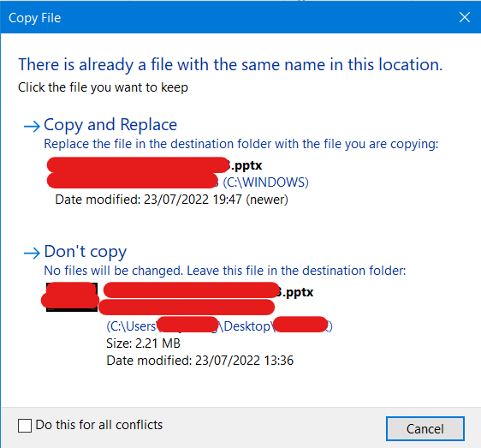Select the .pptx filename under Copy and Replace

pyautogui.click(x=154, y=165)
